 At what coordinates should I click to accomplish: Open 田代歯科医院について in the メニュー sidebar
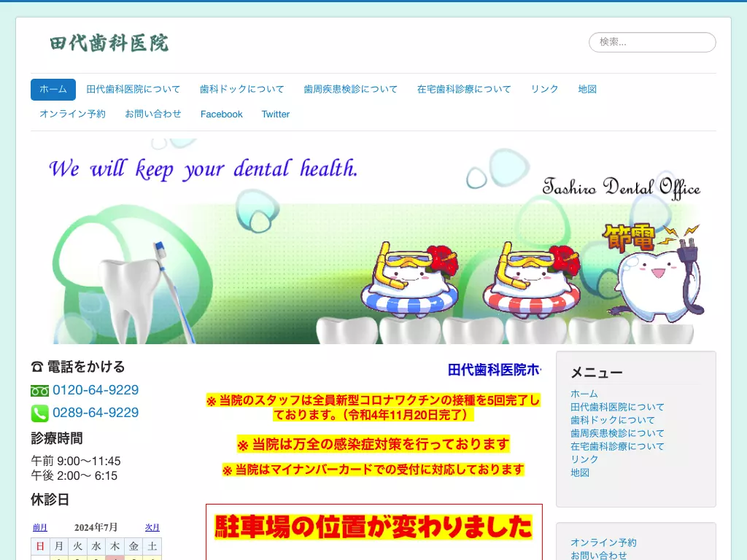pos(617,407)
